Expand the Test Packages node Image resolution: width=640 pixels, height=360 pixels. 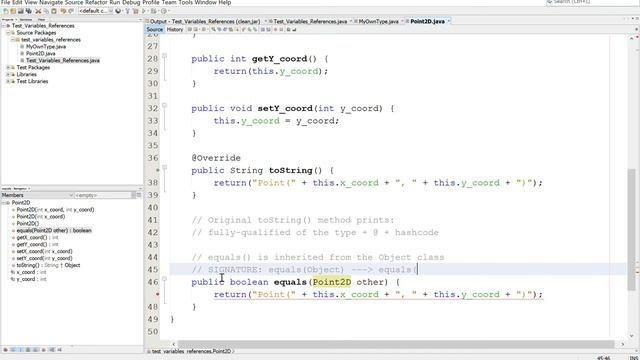tap(8, 67)
